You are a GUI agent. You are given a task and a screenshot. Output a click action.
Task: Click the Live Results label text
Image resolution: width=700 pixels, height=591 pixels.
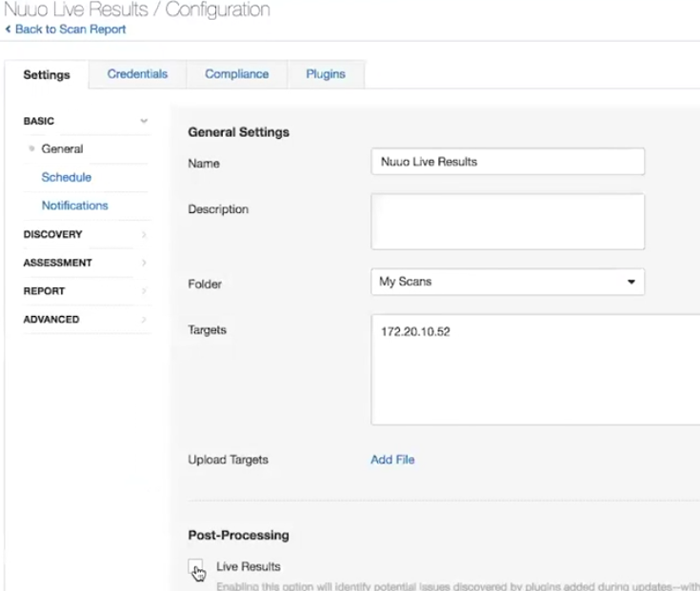pos(249,566)
